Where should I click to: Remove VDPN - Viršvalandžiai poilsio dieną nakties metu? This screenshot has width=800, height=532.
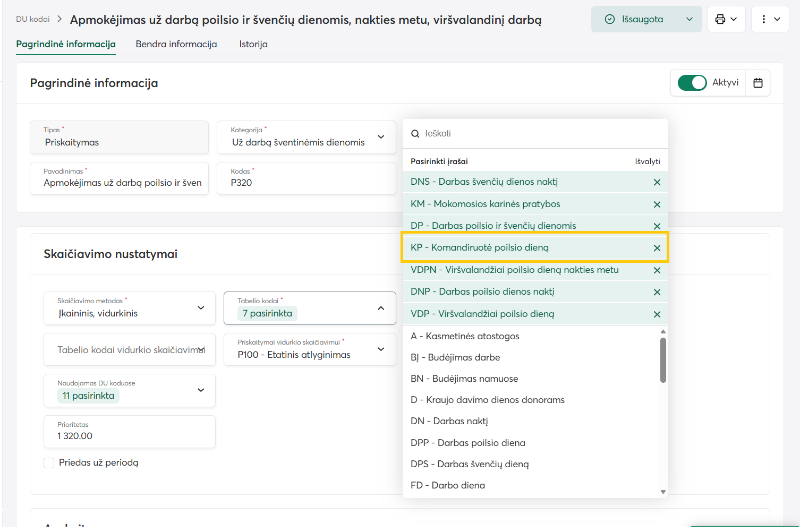[657, 270]
